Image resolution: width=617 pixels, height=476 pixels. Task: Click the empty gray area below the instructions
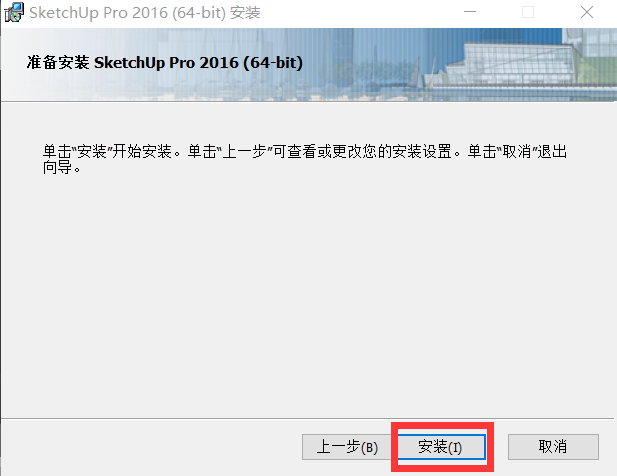coord(307,295)
